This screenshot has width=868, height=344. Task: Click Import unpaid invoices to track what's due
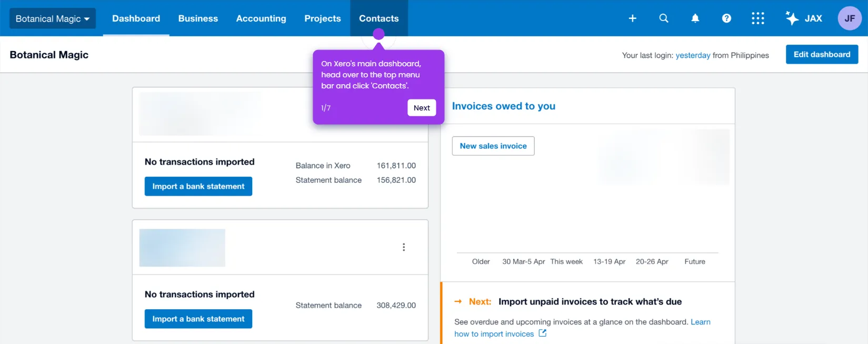pos(590,301)
